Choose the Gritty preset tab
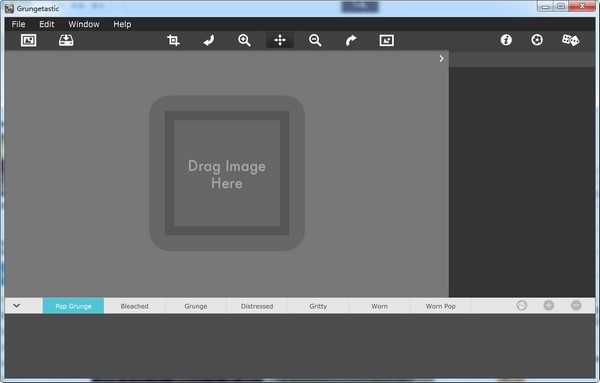This screenshot has height=383, width=600. pyautogui.click(x=318, y=306)
